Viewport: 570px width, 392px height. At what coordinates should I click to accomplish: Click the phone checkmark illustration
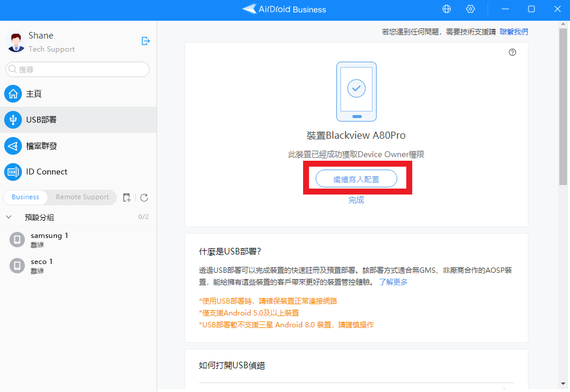(356, 91)
